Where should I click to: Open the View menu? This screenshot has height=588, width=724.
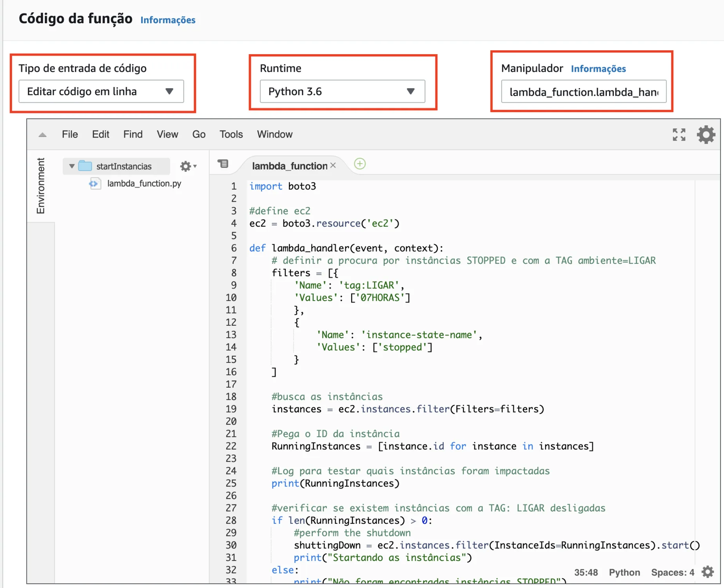pyautogui.click(x=167, y=134)
